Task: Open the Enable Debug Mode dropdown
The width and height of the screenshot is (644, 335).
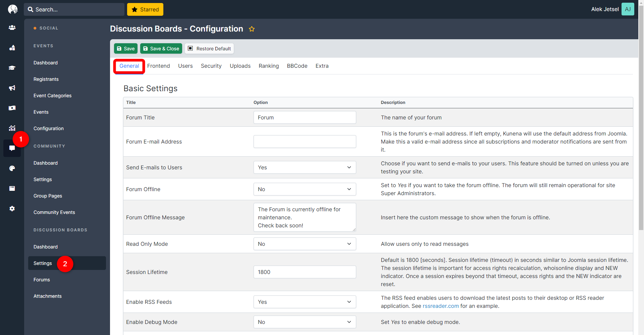Action: [305, 322]
